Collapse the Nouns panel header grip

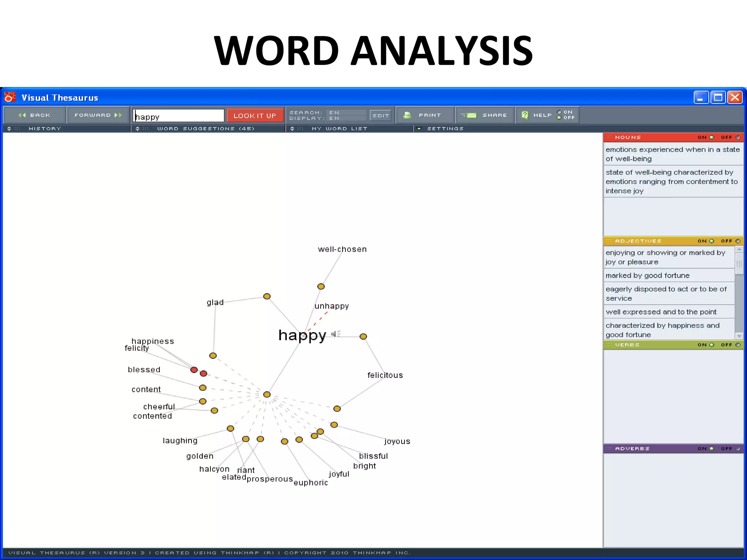point(609,137)
